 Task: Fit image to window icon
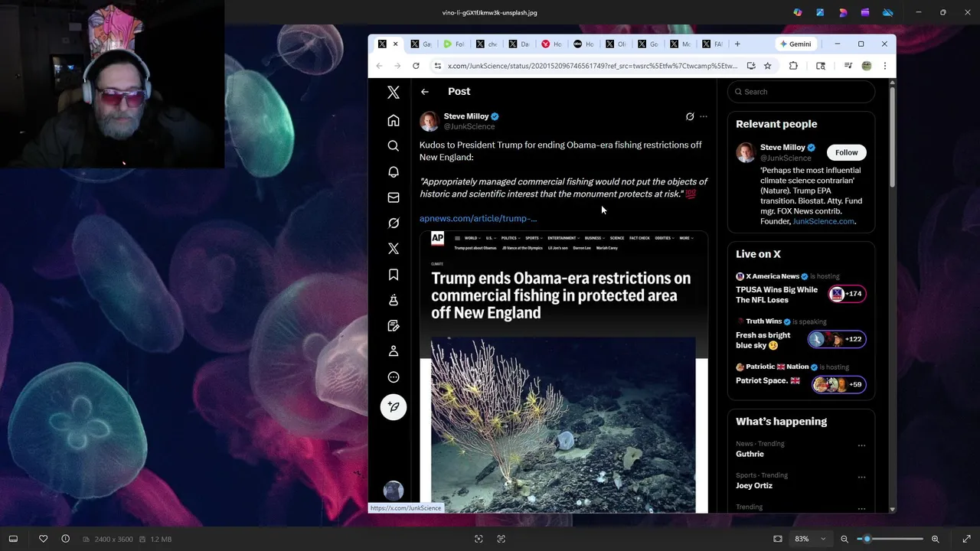[778, 539]
